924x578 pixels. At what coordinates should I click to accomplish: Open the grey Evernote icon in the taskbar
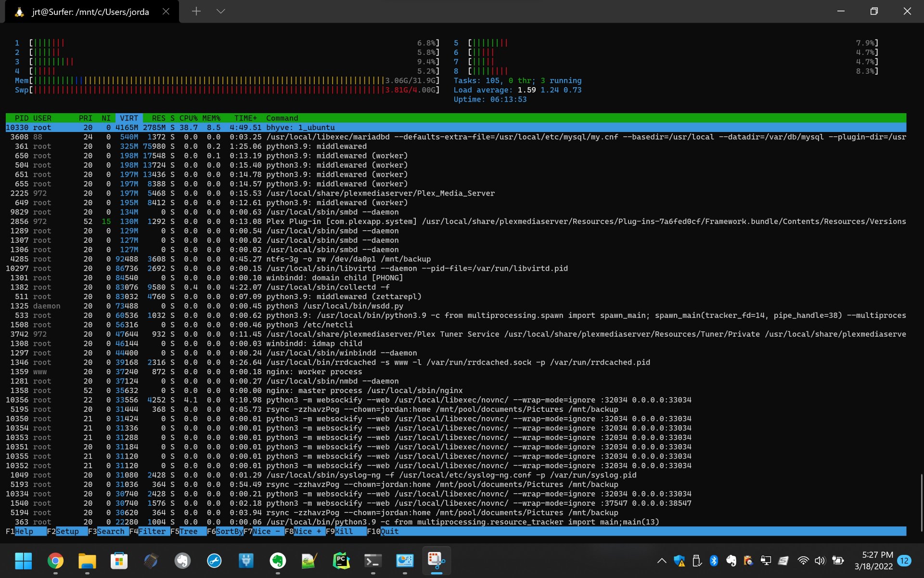[182, 561]
